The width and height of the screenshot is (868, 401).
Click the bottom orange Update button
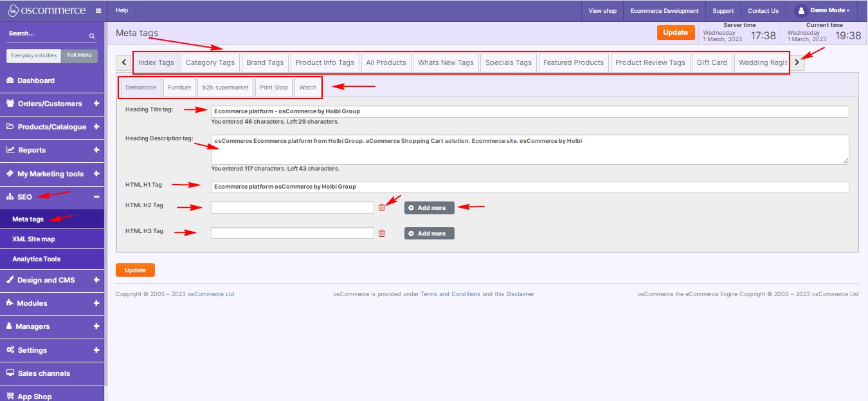pos(135,270)
